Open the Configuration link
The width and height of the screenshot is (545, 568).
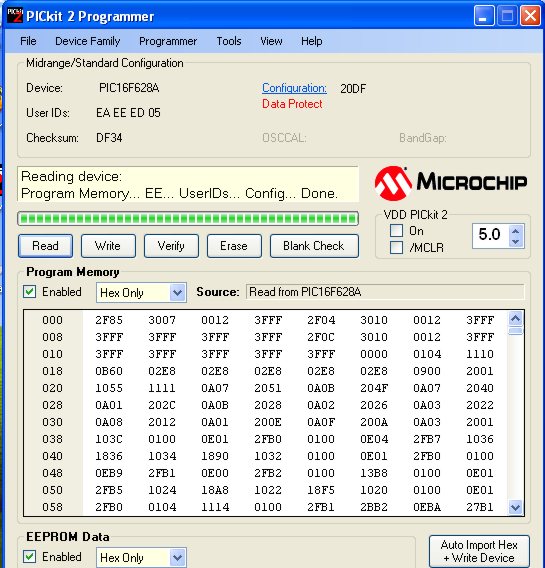[294, 88]
